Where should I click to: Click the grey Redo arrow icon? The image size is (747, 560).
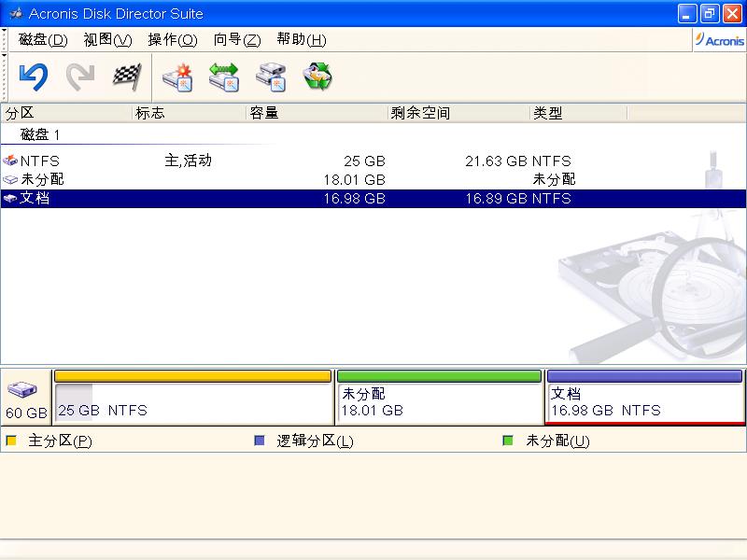point(80,77)
